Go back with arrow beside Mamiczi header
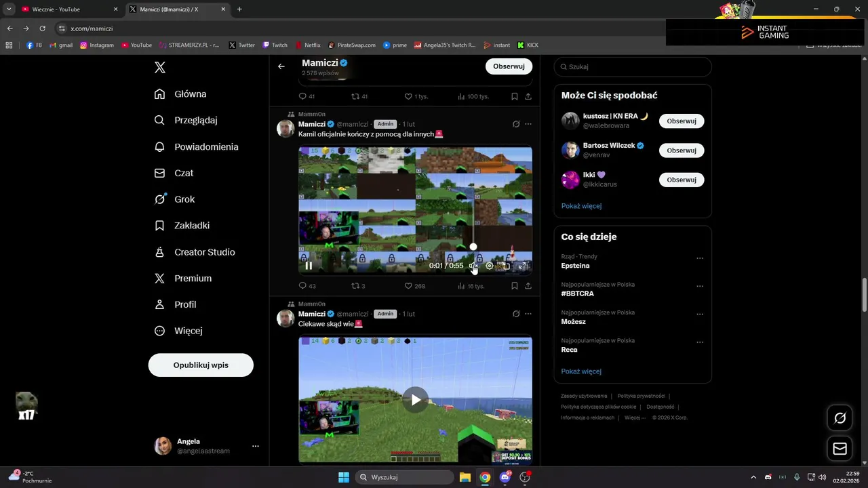 coord(281,66)
